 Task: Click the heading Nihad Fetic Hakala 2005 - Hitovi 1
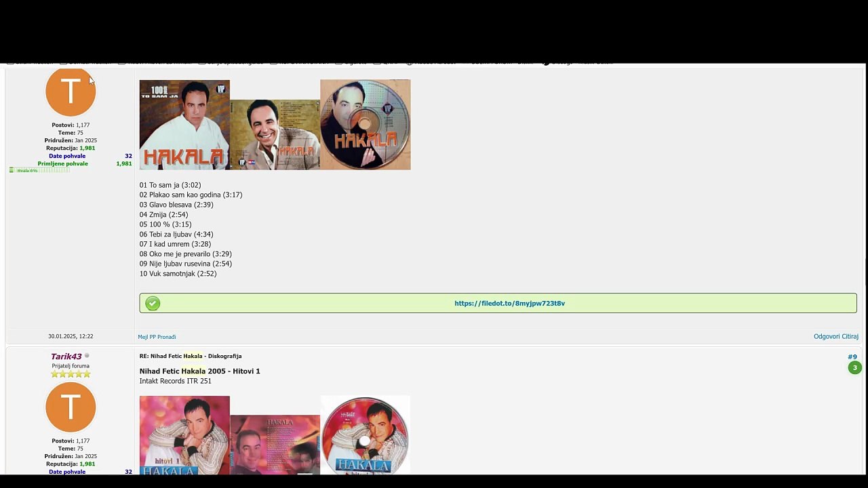pos(200,371)
